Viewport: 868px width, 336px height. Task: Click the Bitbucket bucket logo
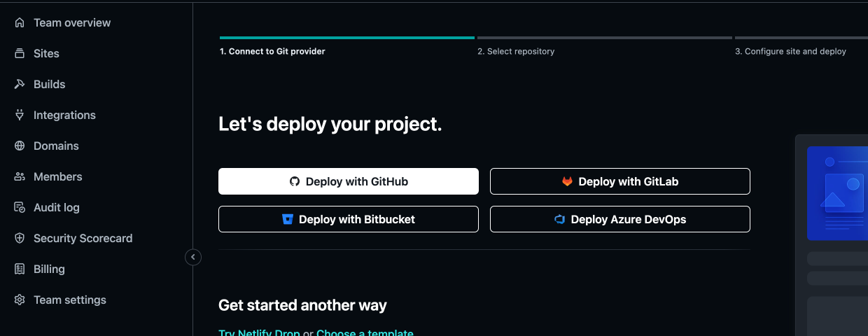coord(288,219)
